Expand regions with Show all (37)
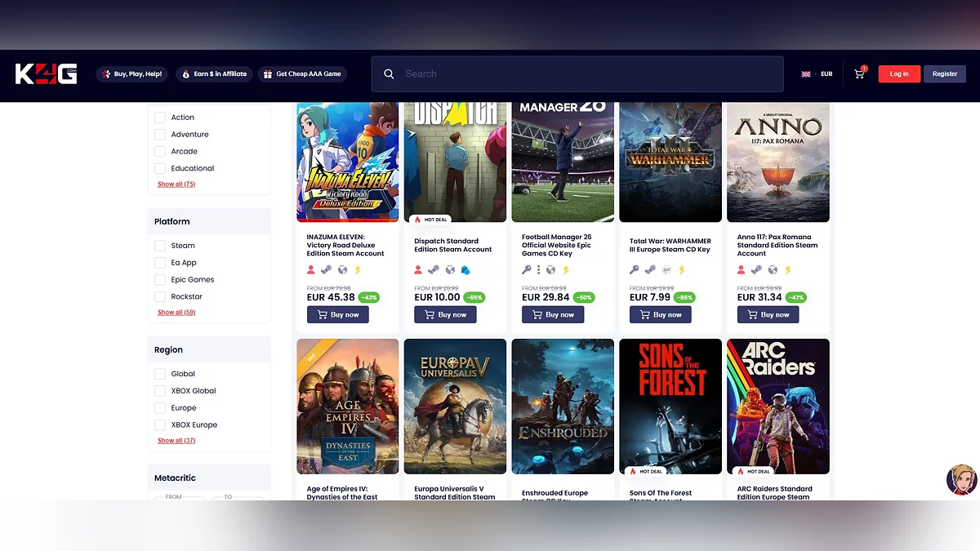The width and height of the screenshot is (980, 551). [x=176, y=441]
